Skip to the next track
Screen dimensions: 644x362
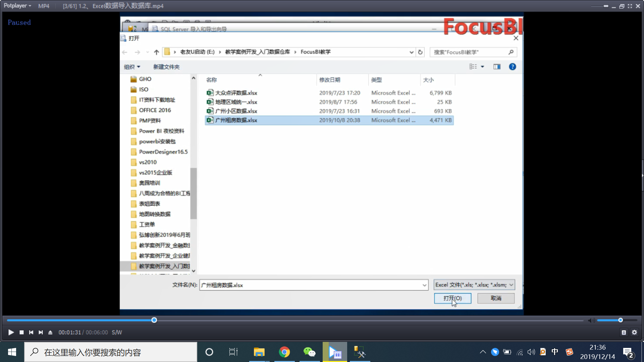coord(41,332)
